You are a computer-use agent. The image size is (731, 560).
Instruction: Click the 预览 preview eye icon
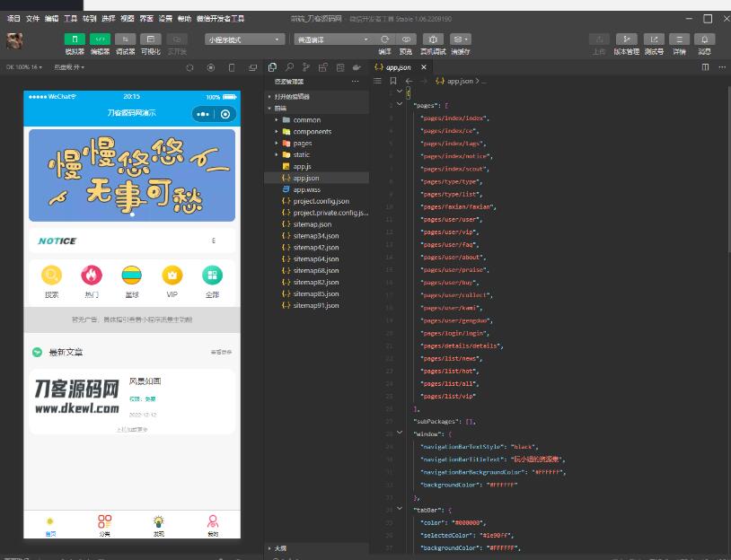point(407,39)
